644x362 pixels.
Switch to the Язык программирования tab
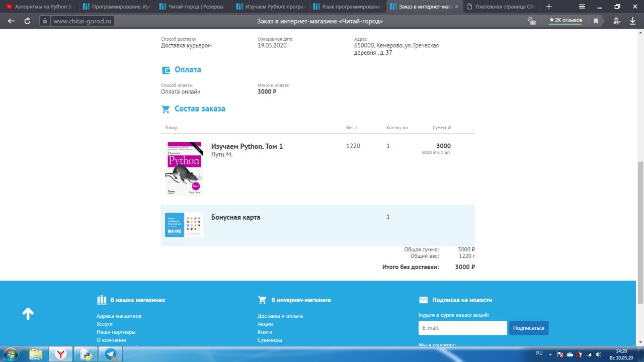point(346,7)
